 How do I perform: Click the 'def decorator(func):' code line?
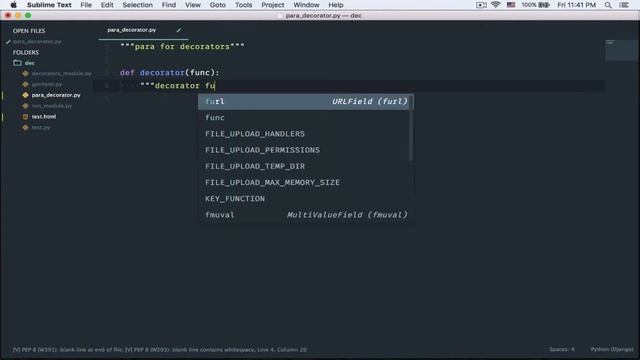[169, 73]
